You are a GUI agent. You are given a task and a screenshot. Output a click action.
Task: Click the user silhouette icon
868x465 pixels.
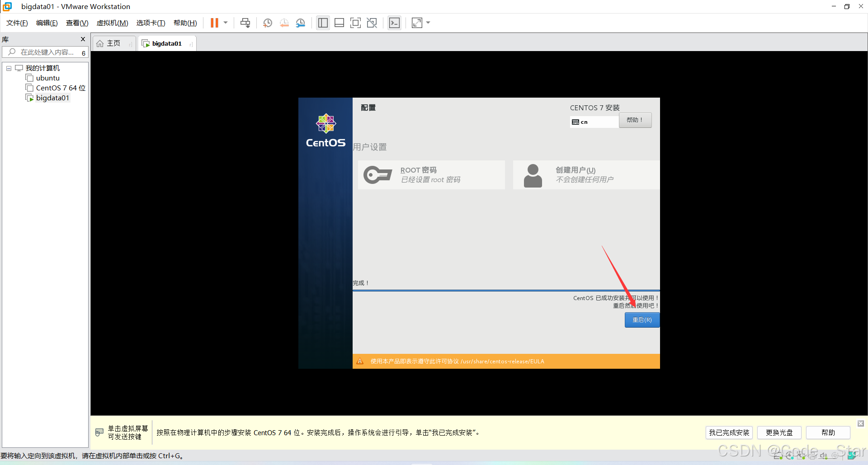point(533,176)
